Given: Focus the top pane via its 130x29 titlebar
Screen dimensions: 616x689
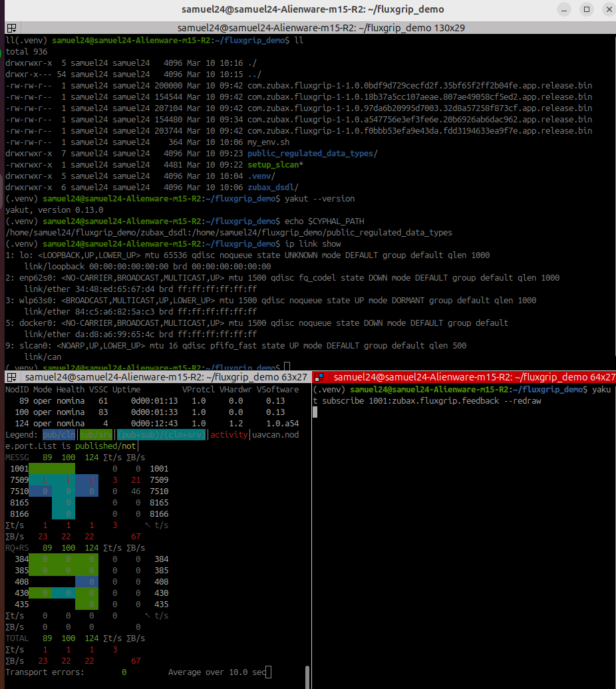Looking at the screenshot, I should pyautogui.click(x=311, y=28).
